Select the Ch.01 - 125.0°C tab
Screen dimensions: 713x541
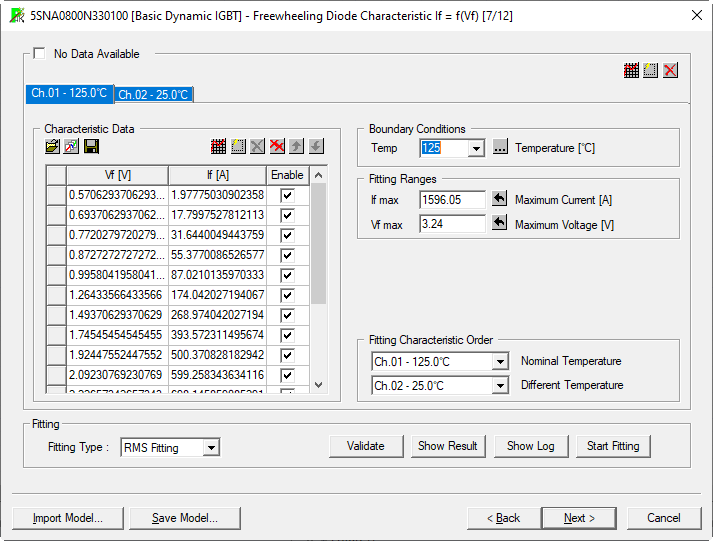69,93
